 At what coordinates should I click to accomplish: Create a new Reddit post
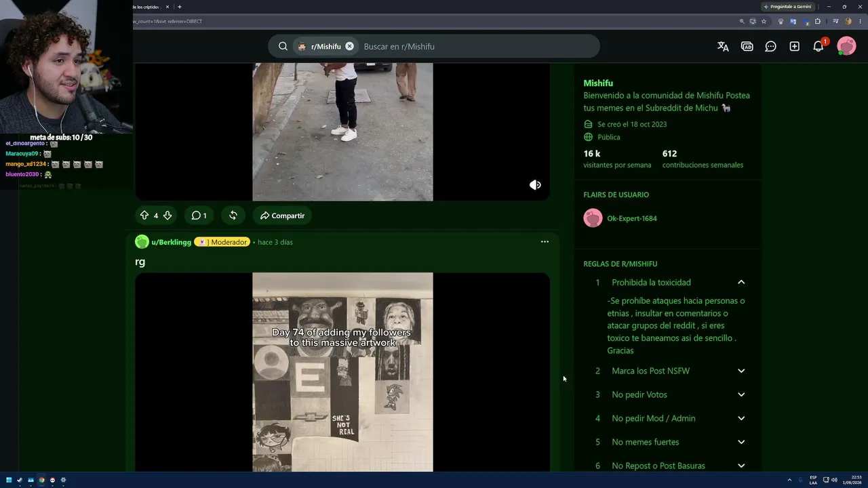point(794,46)
